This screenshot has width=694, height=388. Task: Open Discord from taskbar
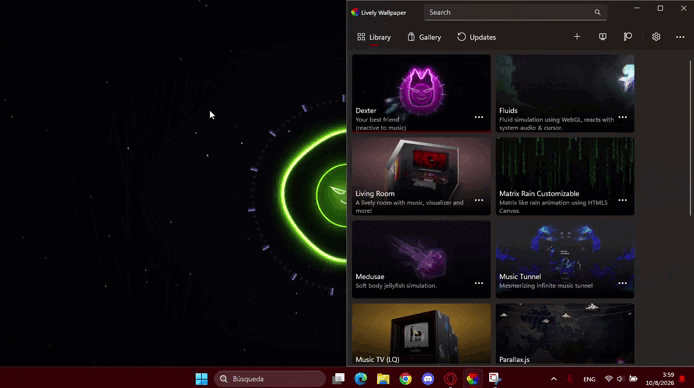pyautogui.click(x=428, y=379)
